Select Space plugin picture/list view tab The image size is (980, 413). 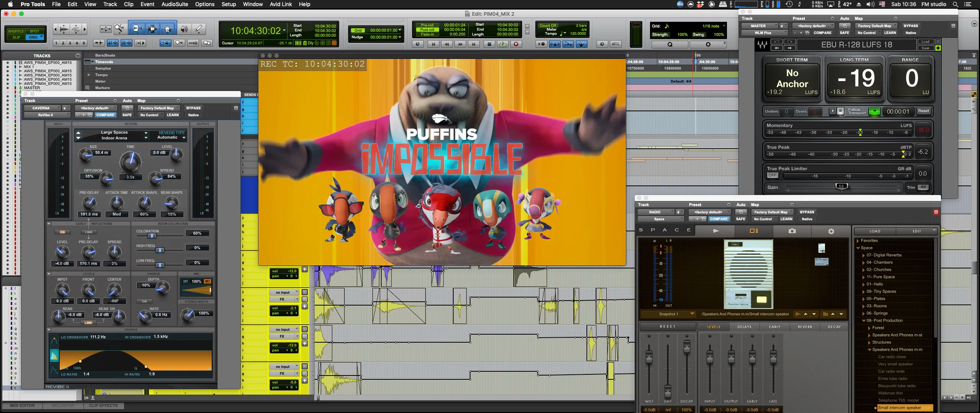pyautogui.click(x=754, y=231)
